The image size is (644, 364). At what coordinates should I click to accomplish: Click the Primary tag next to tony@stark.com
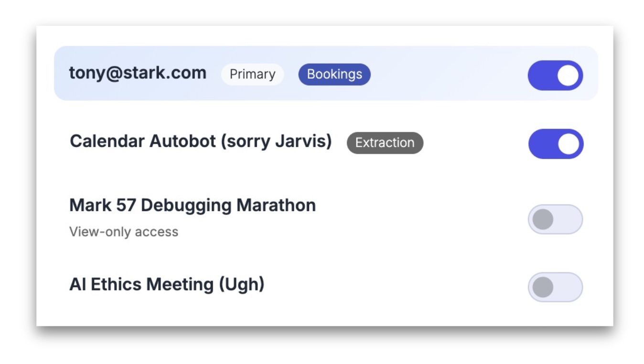[x=252, y=74]
